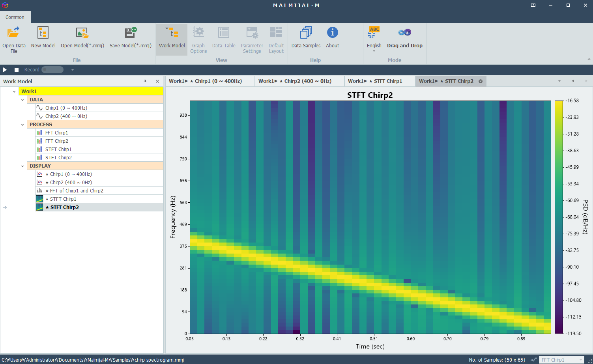Show the Data Table
The image size is (593, 364).
[224, 37]
